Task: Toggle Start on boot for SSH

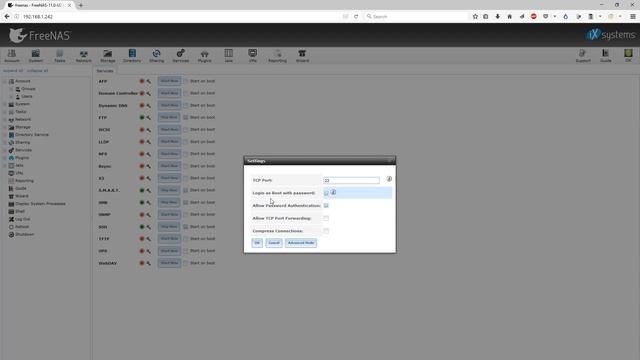Action: click(x=186, y=227)
